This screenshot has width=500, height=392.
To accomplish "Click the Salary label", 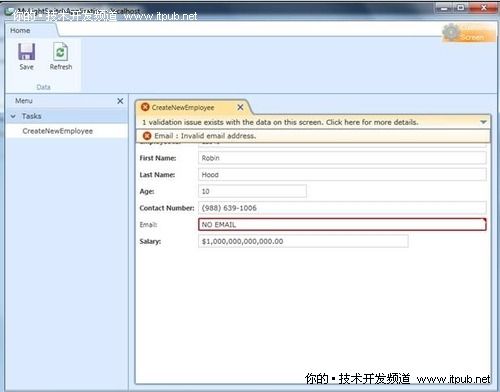I will 150,241.
